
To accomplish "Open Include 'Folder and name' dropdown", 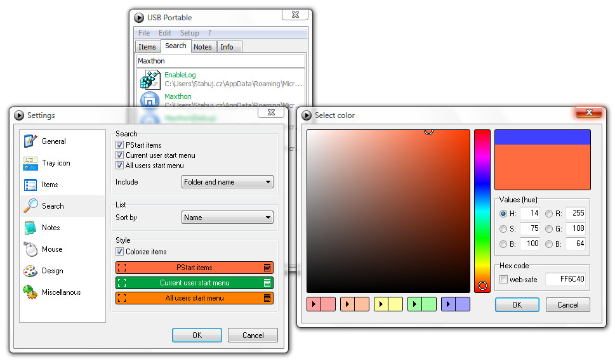I will [x=227, y=182].
